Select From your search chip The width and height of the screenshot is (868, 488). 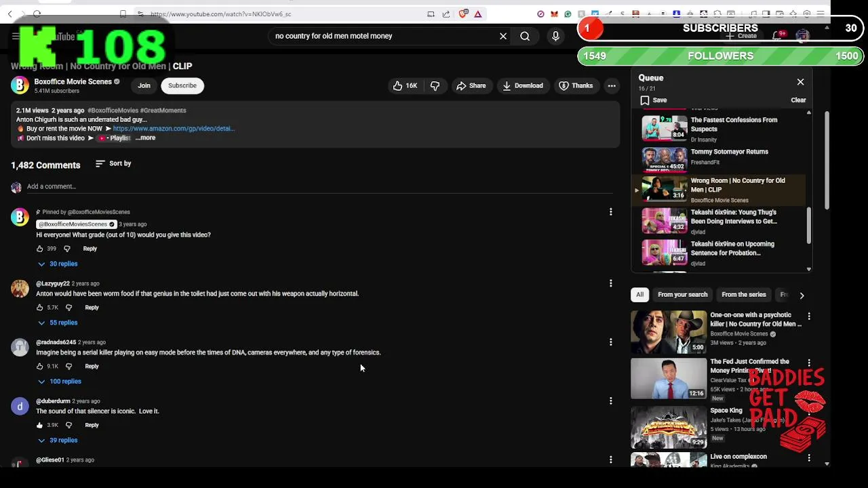pos(682,295)
